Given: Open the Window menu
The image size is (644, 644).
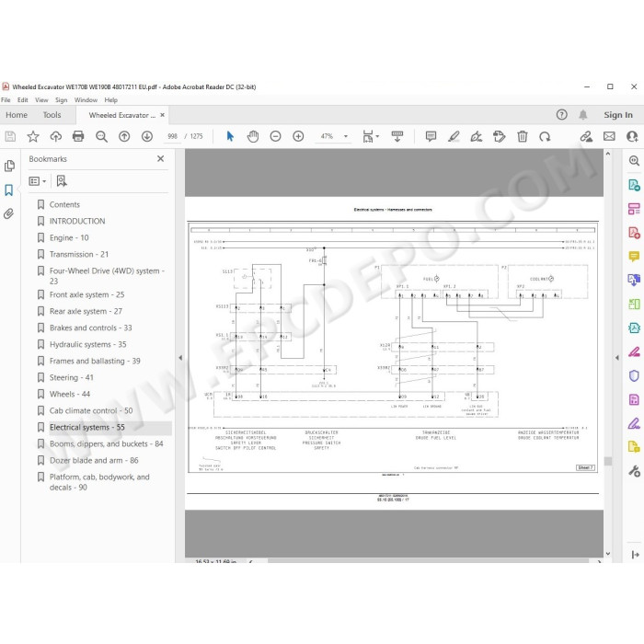Looking at the screenshot, I should 86,99.
